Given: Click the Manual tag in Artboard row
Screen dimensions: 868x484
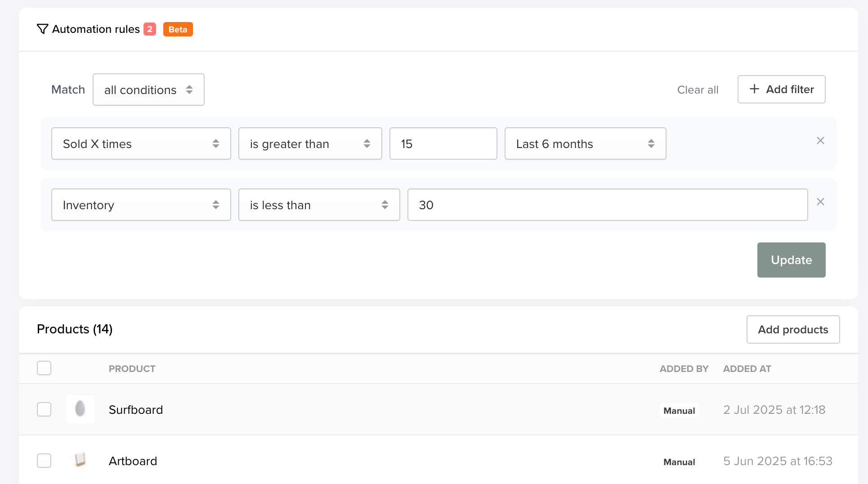Looking at the screenshot, I should pos(679,462).
